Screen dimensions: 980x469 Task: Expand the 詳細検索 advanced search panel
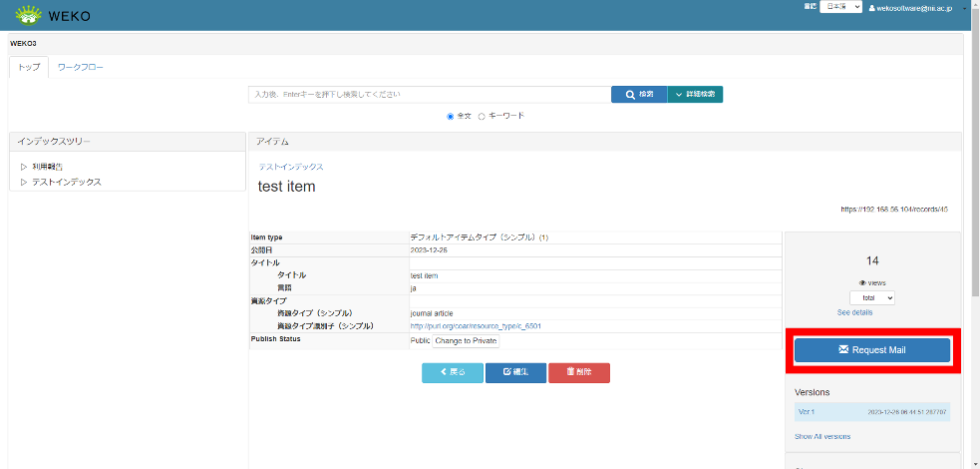click(x=695, y=94)
